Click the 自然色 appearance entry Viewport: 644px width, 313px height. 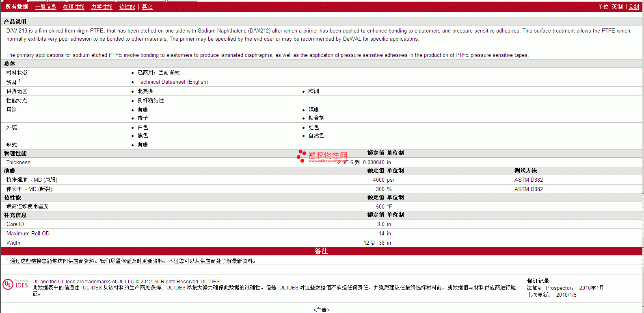point(316,135)
